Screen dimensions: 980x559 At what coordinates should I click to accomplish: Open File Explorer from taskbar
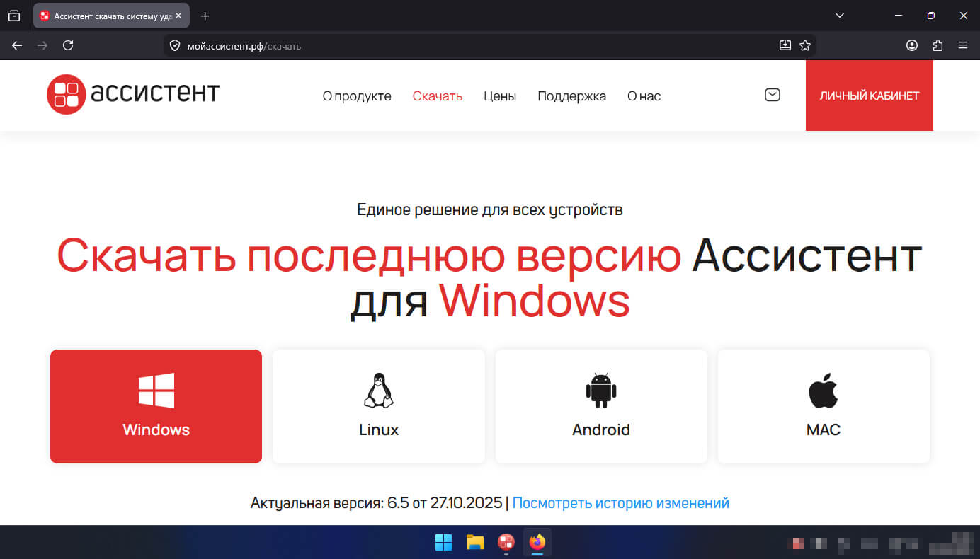[x=475, y=543]
